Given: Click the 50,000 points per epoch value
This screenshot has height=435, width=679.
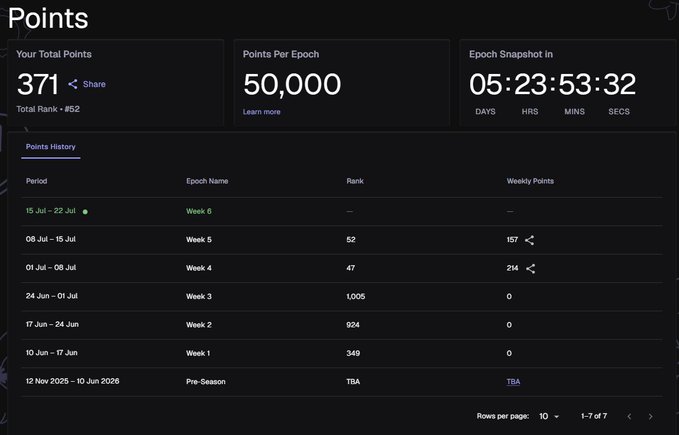Looking at the screenshot, I should 292,84.
